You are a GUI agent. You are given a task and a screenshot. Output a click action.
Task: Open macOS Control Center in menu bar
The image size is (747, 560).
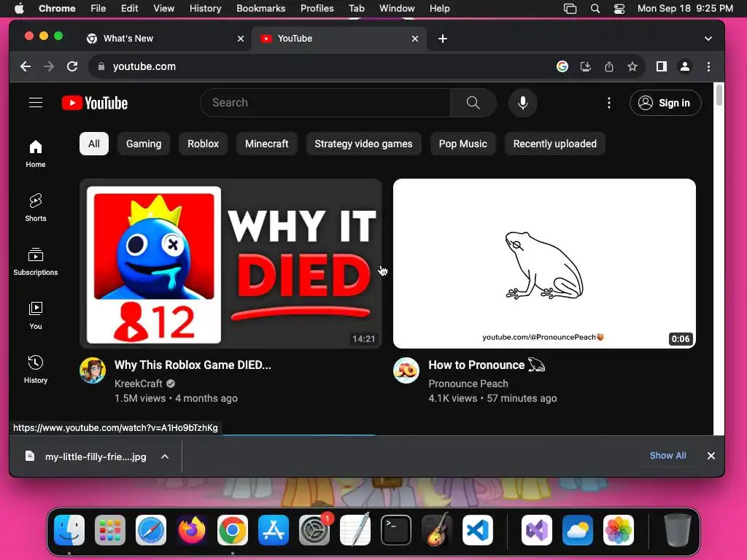click(x=619, y=9)
